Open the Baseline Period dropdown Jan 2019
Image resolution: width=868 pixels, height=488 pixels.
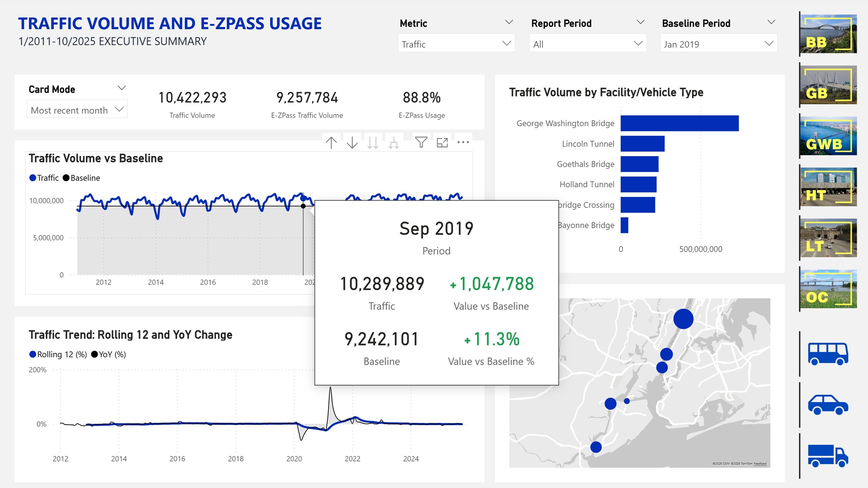point(718,44)
